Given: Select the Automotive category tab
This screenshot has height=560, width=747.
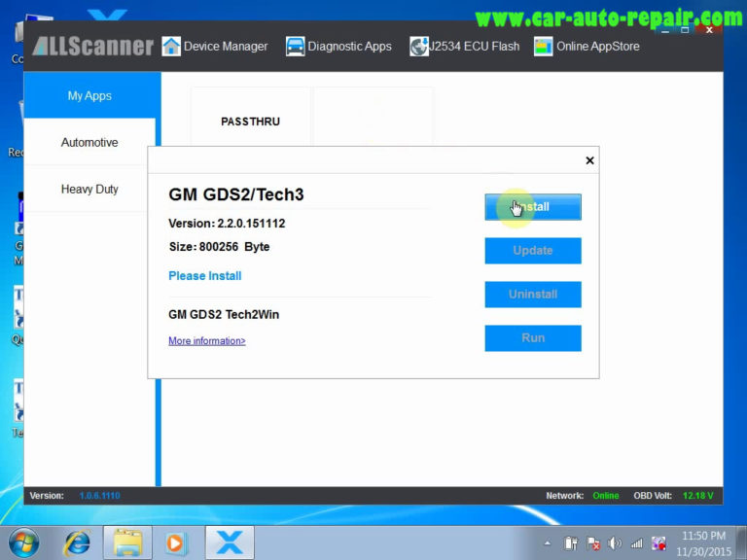Looking at the screenshot, I should (x=89, y=142).
